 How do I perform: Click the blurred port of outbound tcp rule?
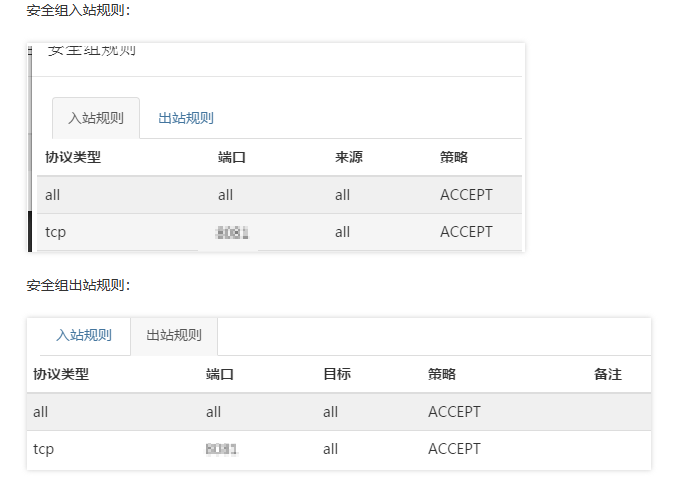(221, 449)
